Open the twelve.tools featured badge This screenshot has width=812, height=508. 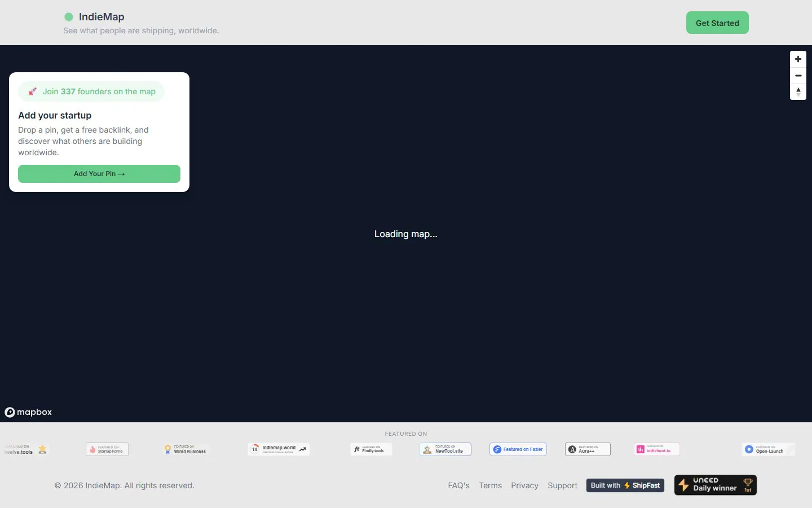click(25, 449)
